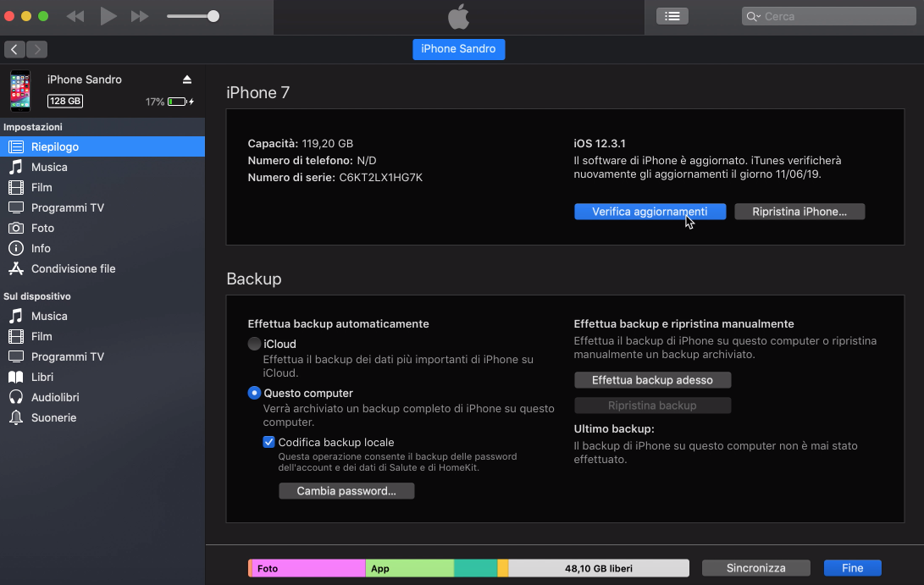Open Info settings in sidebar
Screen dimensions: 924x585
[102, 248]
